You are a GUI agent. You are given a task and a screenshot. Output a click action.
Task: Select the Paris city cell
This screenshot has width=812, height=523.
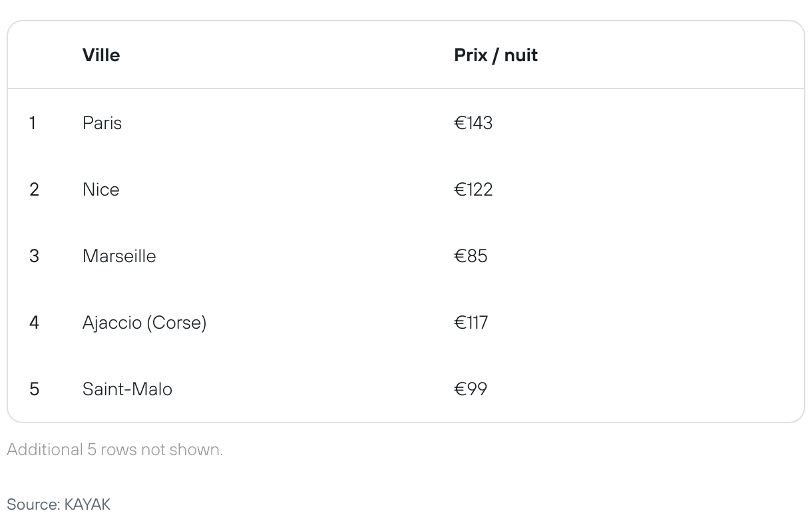pyautogui.click(x=102, y=122)
